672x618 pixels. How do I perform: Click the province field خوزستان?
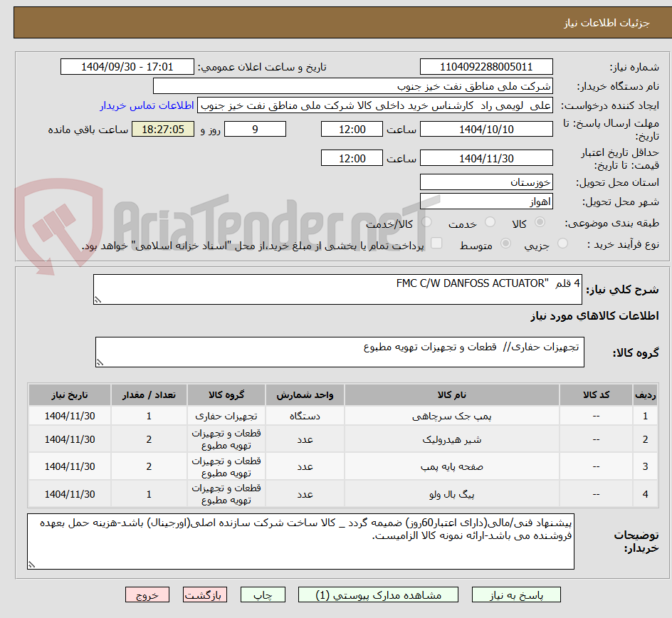(x=486, y=182)
